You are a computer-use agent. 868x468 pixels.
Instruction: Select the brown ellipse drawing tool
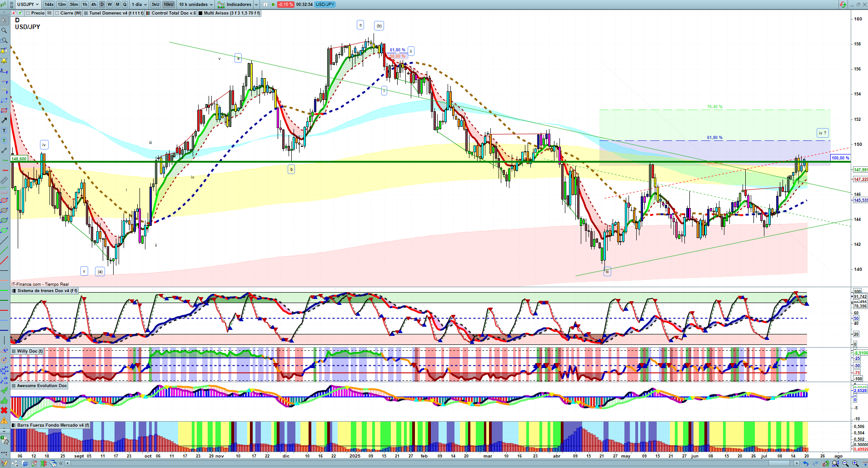tap(4, 210)
